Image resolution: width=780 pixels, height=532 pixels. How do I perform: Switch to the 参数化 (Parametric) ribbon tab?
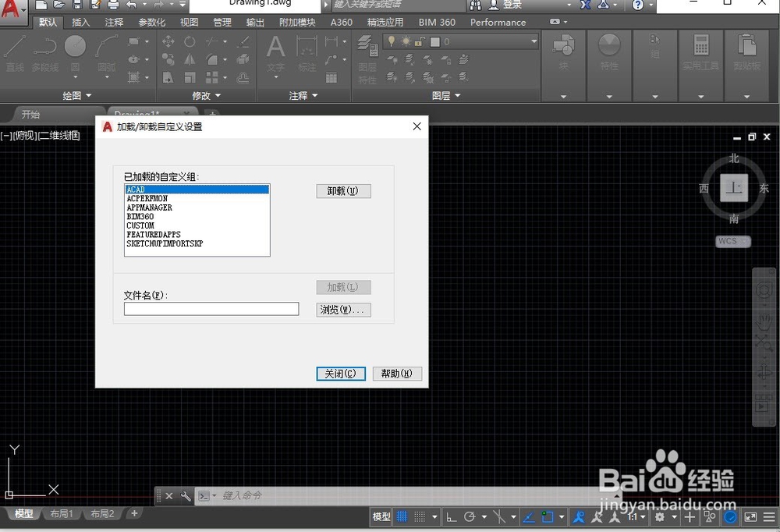152,23
